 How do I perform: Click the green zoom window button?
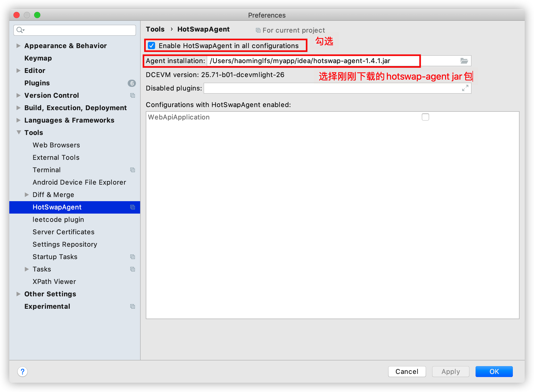(x=37, y=15)
